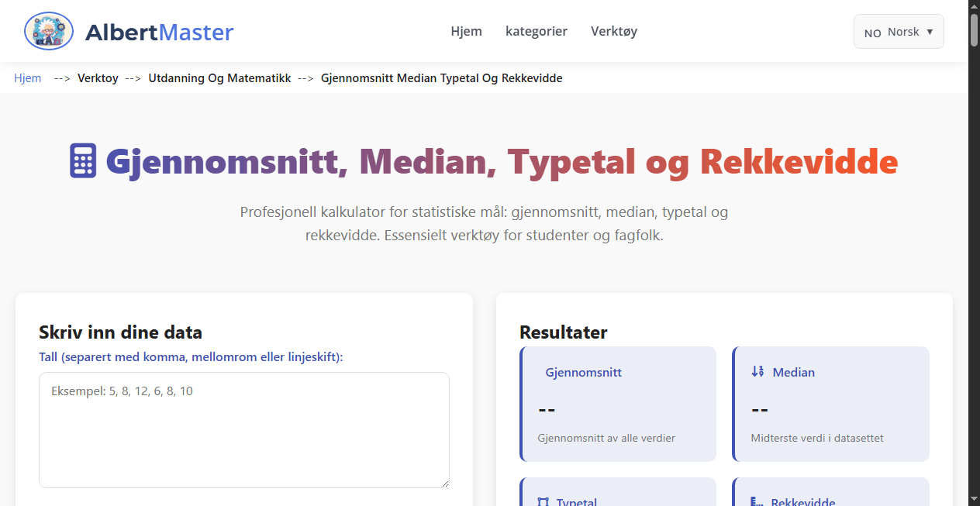Click the bar chart icon on the Rekkevidde card

coord(757,501)
